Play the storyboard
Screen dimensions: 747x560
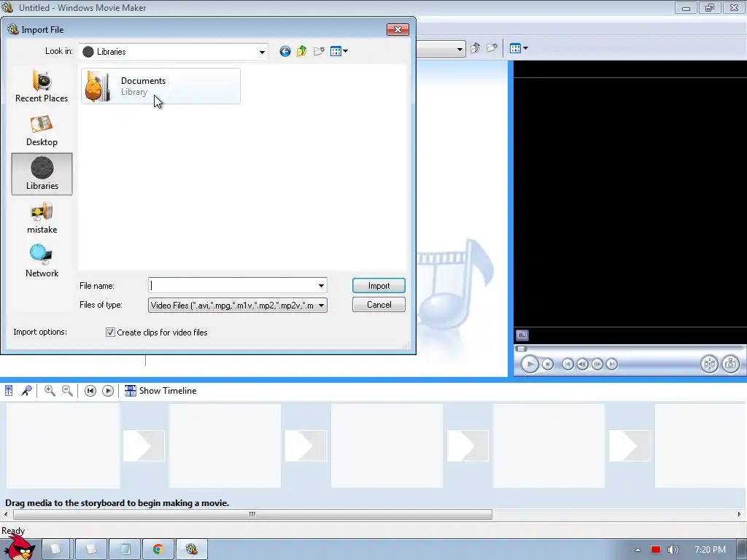pyautogui.click(x=108, y=391)
